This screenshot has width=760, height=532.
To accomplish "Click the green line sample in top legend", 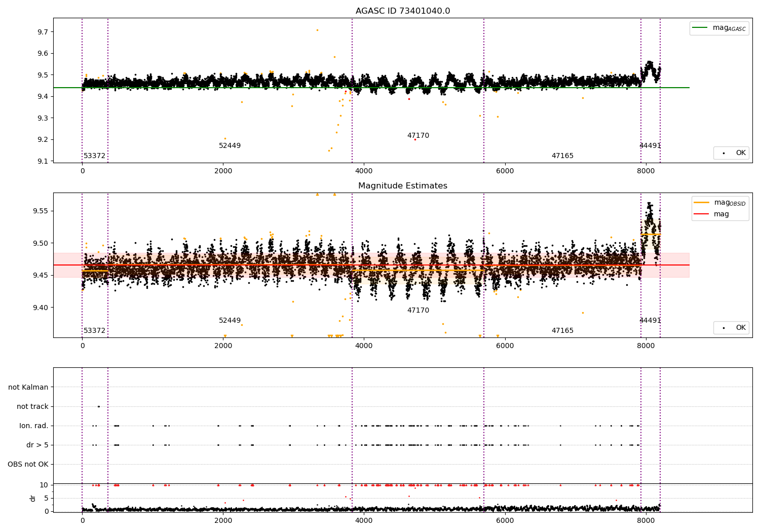I will point(700,28).
